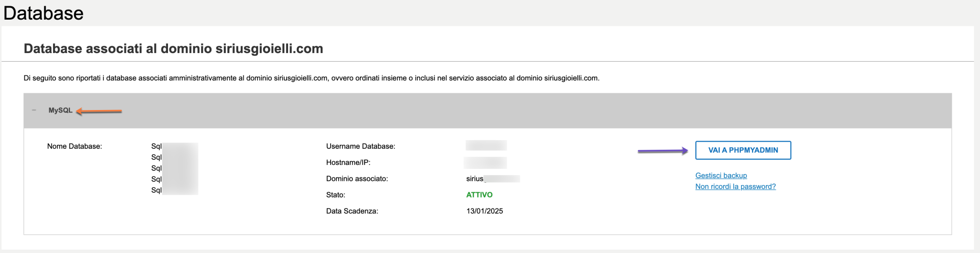Click the blurred Hostname/IP value
Screen dimensions: 980x253
click(485, 163)
